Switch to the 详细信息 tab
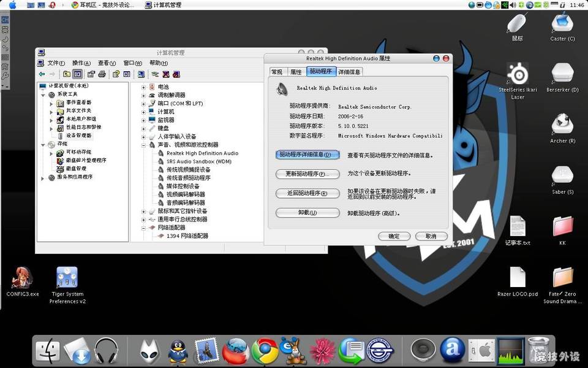 pos(349,72)
